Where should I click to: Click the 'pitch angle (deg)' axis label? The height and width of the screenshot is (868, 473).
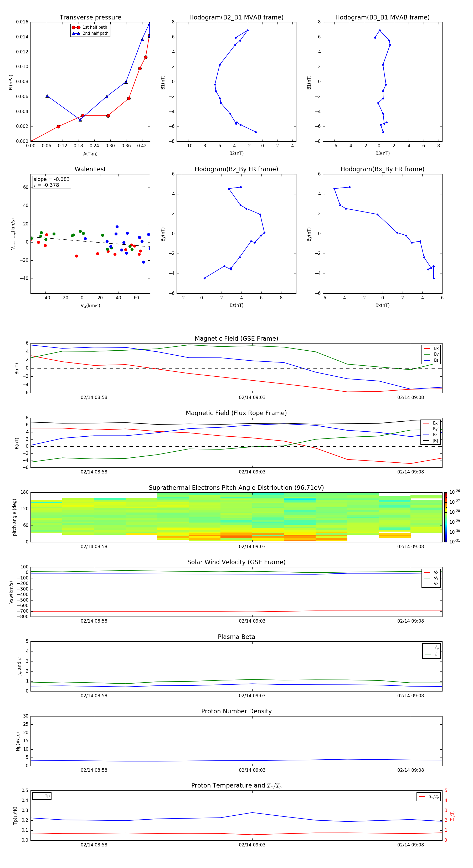(14, 517)
